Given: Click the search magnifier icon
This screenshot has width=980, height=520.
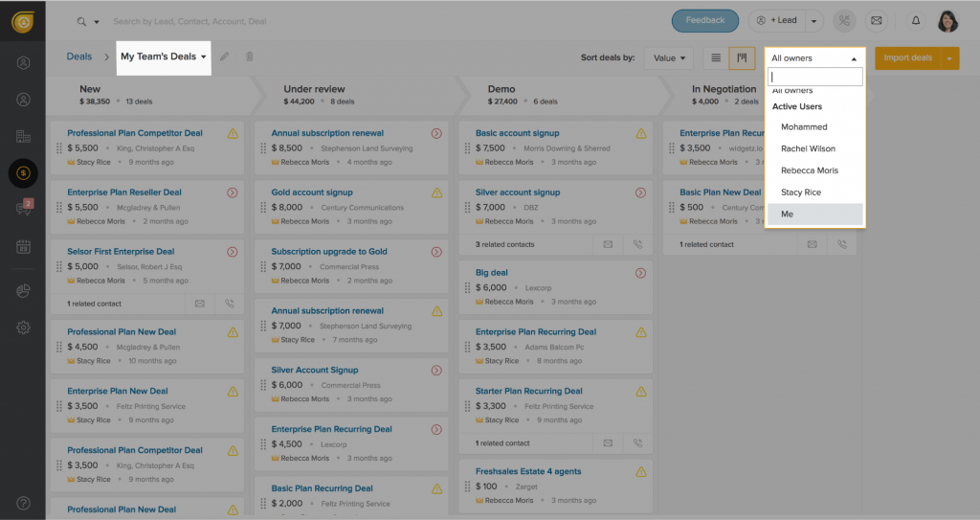Looking at the screenshot, I should pos(81,21).
